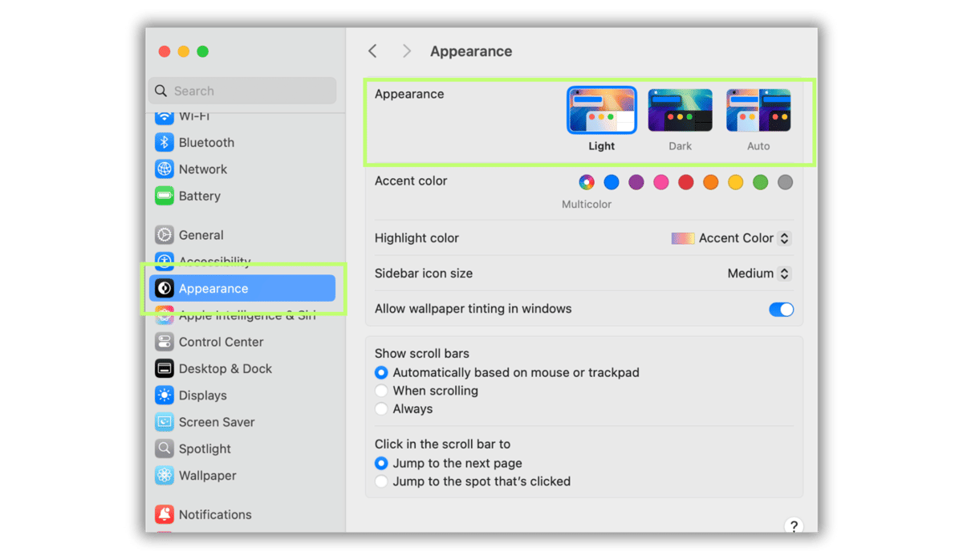
Task: Select the Auto appearance thumbnail
Action: coord(758,110)
